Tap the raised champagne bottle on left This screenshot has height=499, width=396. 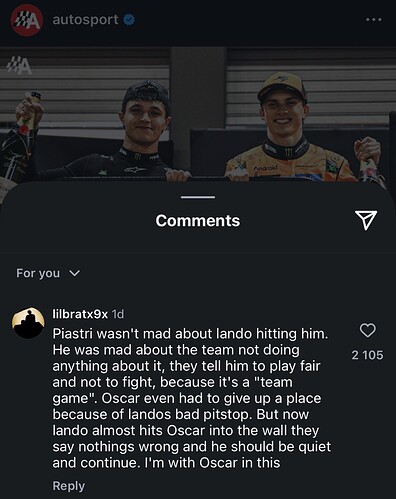(x=26, y=115)
